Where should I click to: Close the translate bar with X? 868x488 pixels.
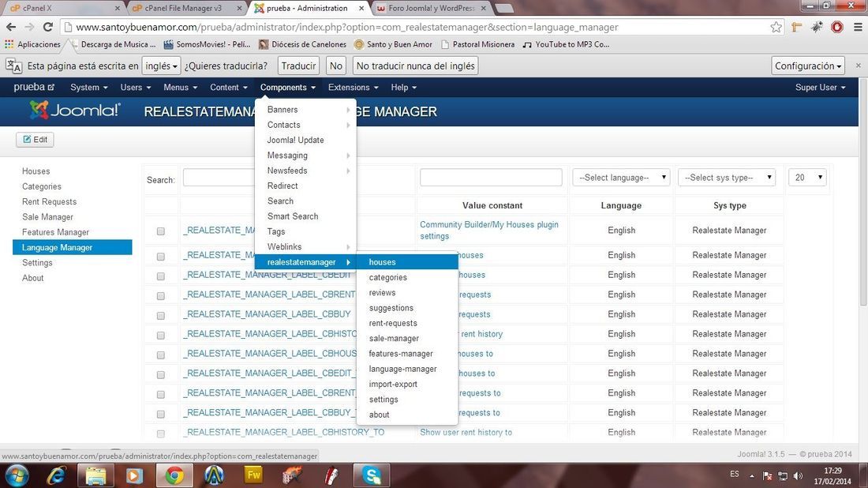point(858,66)
